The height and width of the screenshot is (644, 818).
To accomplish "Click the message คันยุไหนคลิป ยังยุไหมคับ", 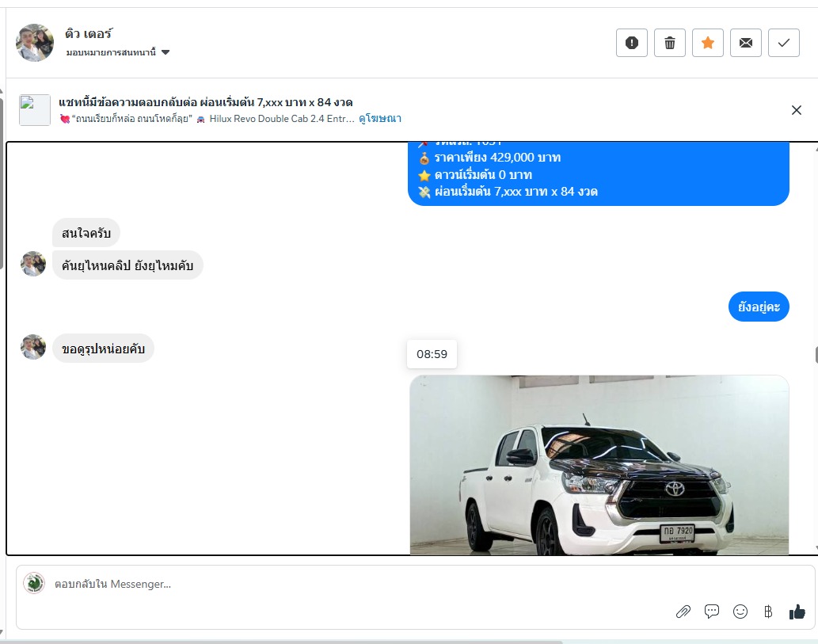I will pos(127,265).
